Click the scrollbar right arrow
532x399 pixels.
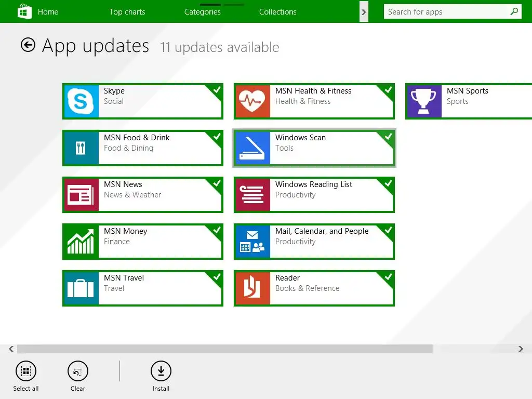click(521, 349)
